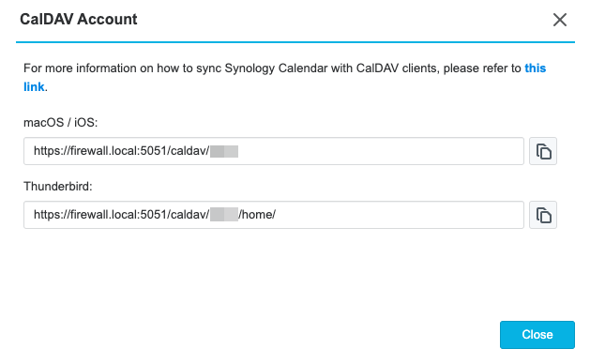Screen dimensions: 590x364
Task: Click empty area below the Thunderbird field
Action: pyautogui.click(x=274, y=275)
